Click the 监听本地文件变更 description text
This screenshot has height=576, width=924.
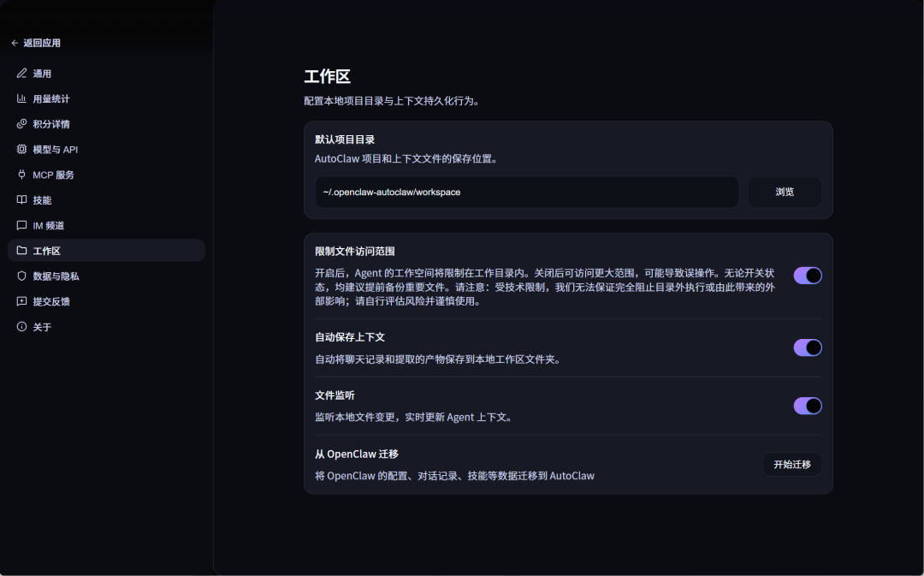click(415, 418)
